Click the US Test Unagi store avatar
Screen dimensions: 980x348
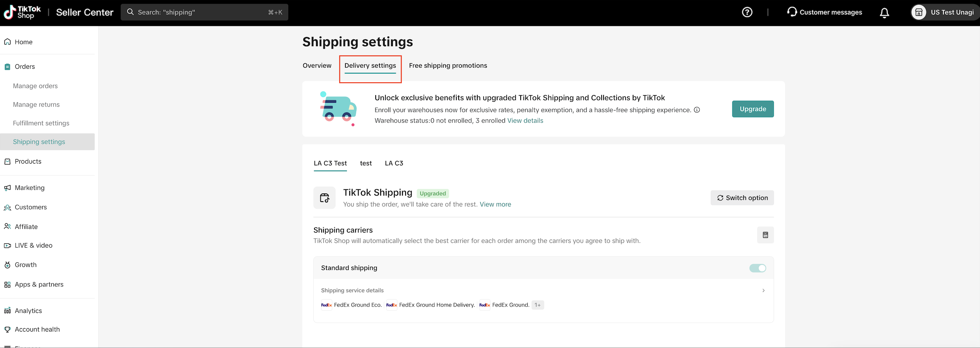[x=918, y=13]
